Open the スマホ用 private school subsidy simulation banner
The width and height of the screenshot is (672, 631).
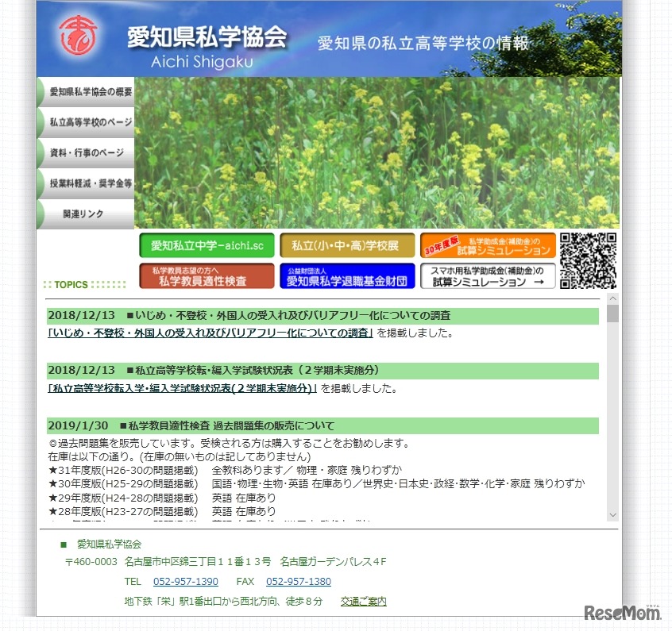click(487, 276)
